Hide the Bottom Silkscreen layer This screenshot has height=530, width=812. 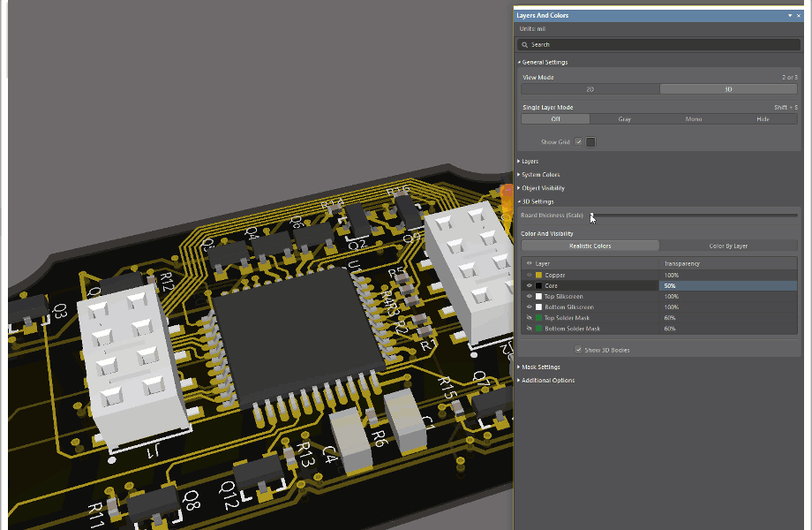[528, 307]
